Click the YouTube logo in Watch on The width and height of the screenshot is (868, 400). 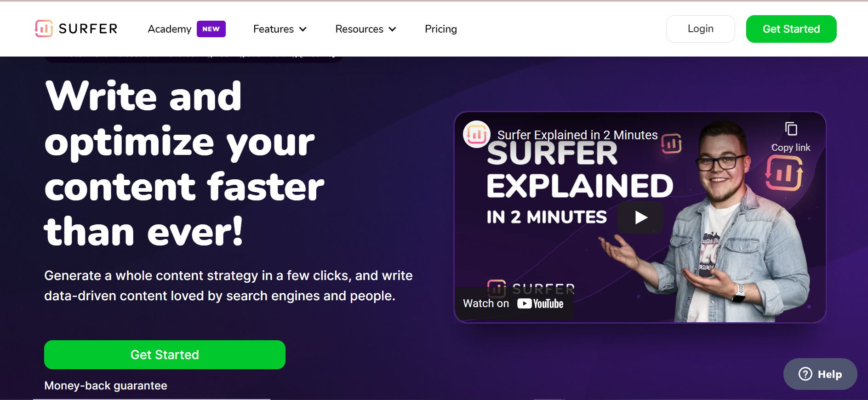pyautogui.click(x=540, y=303)
